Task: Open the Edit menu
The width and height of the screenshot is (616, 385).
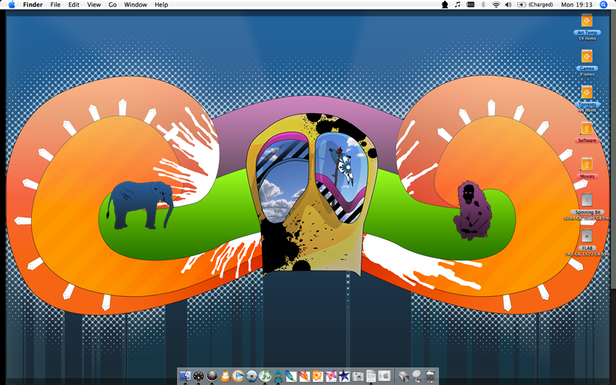Action: [74, 5]
